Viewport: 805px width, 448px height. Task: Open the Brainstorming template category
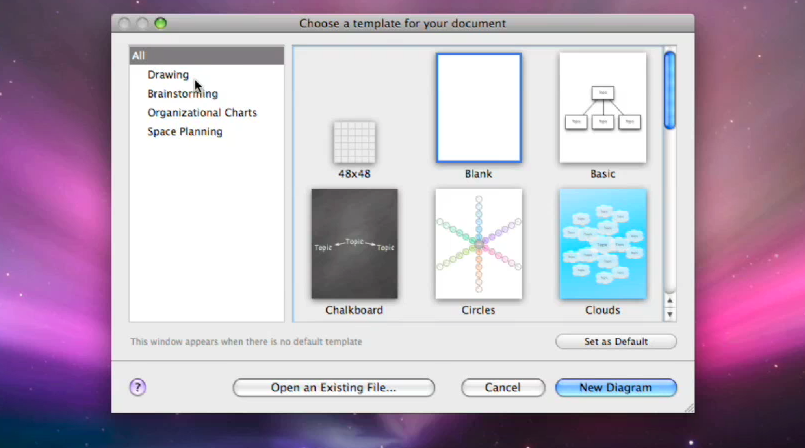(182, 94)
